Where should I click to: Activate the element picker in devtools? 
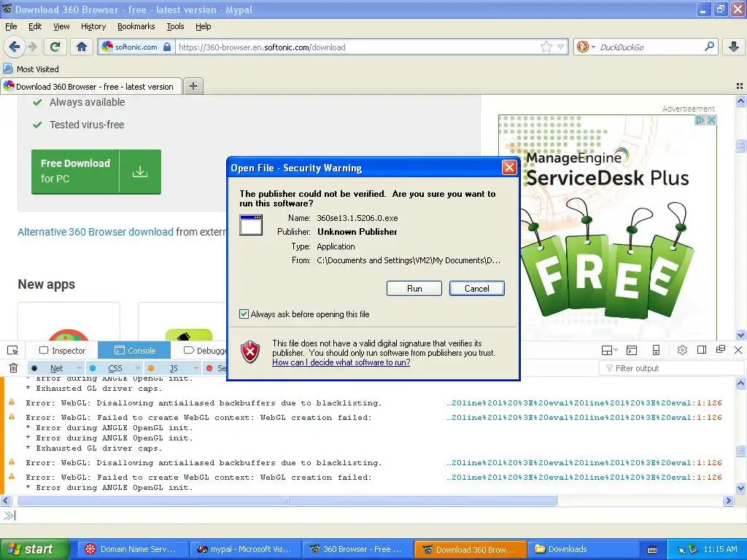click(13, 351)
